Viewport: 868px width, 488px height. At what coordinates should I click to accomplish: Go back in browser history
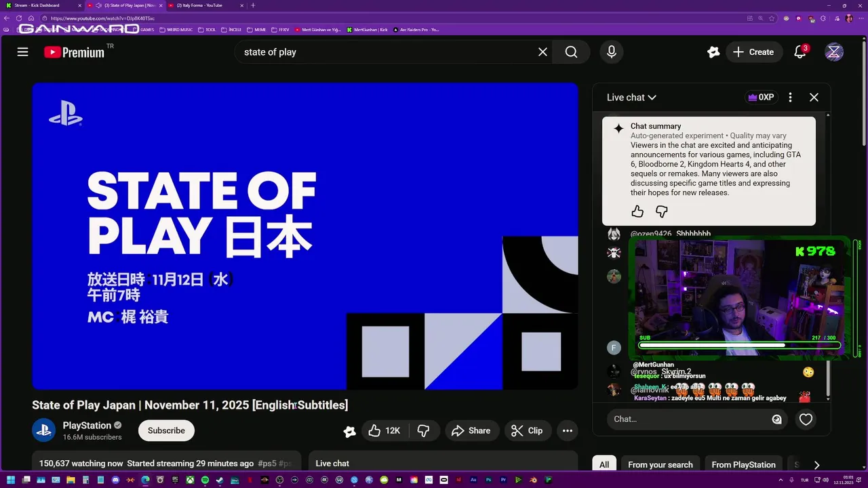point(7,18)
